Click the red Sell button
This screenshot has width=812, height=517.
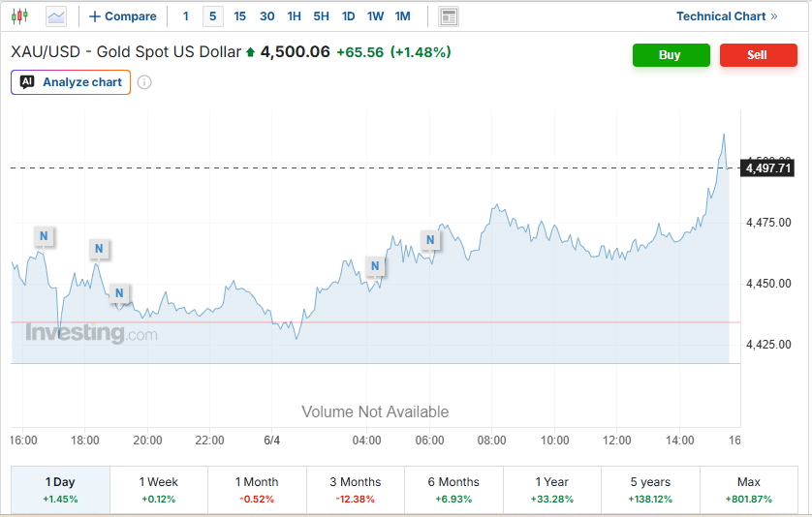758,55
